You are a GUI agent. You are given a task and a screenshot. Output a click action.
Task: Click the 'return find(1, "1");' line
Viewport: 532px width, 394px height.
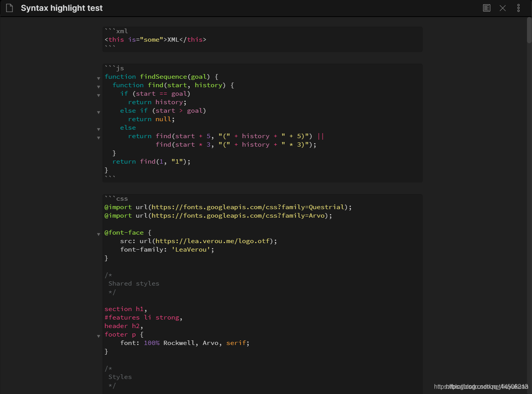point(152,162)
